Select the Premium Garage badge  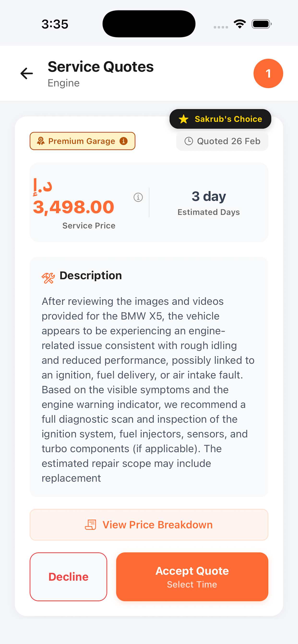point(82,141)
